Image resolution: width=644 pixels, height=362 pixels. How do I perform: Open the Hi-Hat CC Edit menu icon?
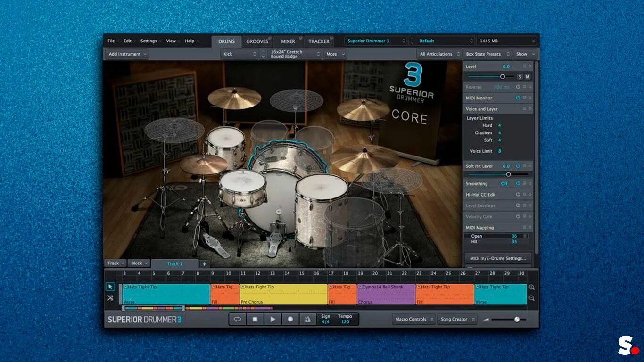point(524,194)
